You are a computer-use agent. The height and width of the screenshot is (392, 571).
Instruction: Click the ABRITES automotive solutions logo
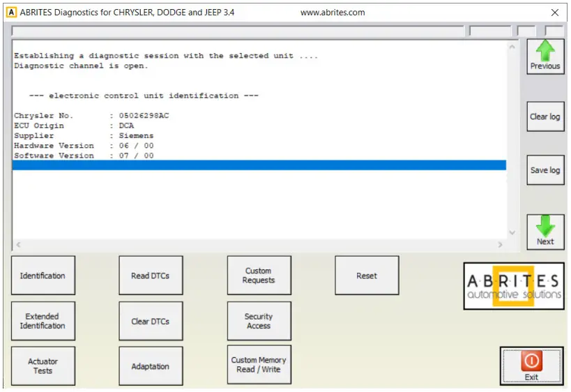514,286
